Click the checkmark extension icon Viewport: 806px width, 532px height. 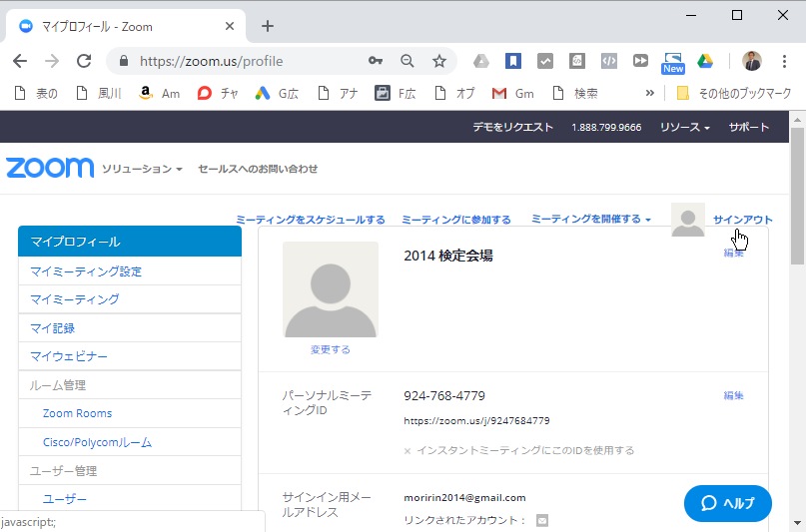545,61
